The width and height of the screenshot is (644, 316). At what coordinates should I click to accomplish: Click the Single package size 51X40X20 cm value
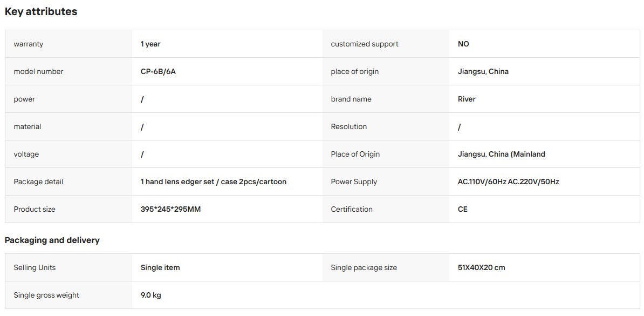pyautogui.click(x=481, y=268)
